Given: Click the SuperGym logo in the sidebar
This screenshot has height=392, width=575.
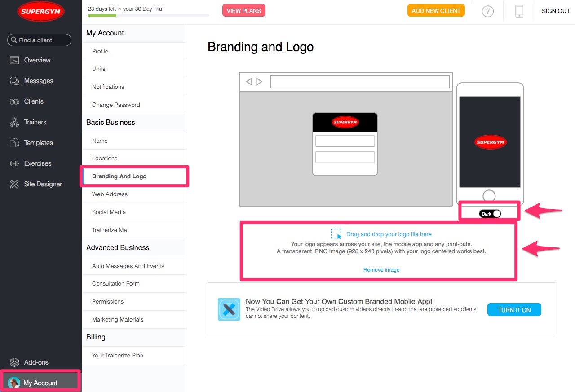Looking at the screenshot, I should [40, 12].
